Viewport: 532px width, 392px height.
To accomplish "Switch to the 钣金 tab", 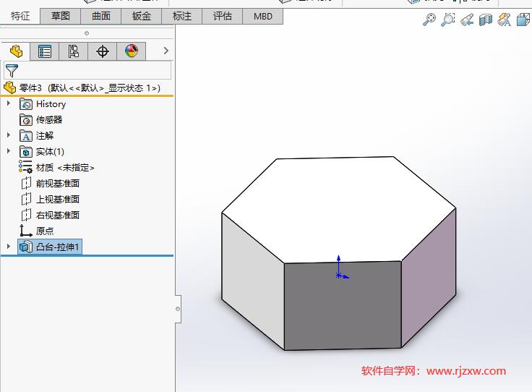I will point(142,17).
